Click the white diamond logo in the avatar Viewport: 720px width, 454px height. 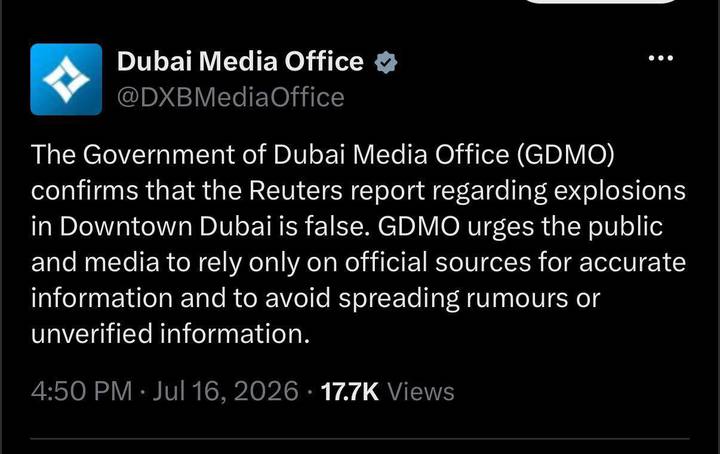(66, 79)
